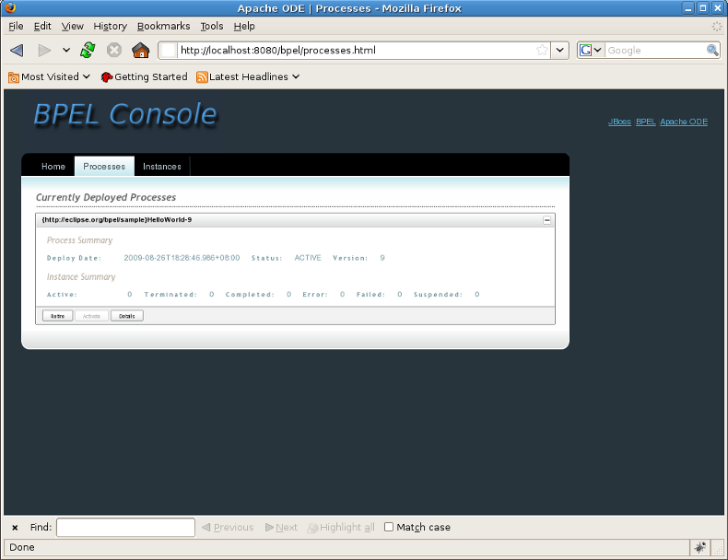
Task: Click Previous in the Find bar
Action: point(228,528)
